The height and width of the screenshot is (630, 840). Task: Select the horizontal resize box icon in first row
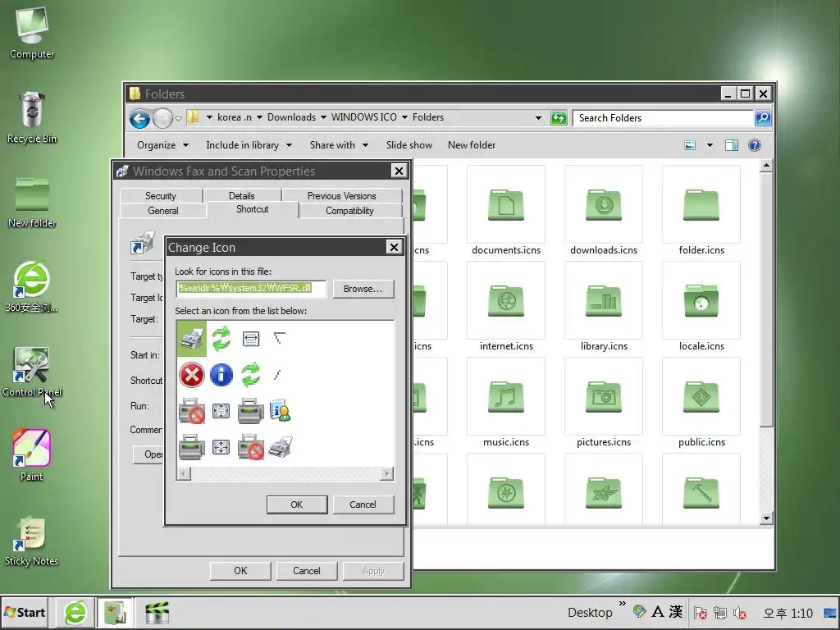pos(251,339)
